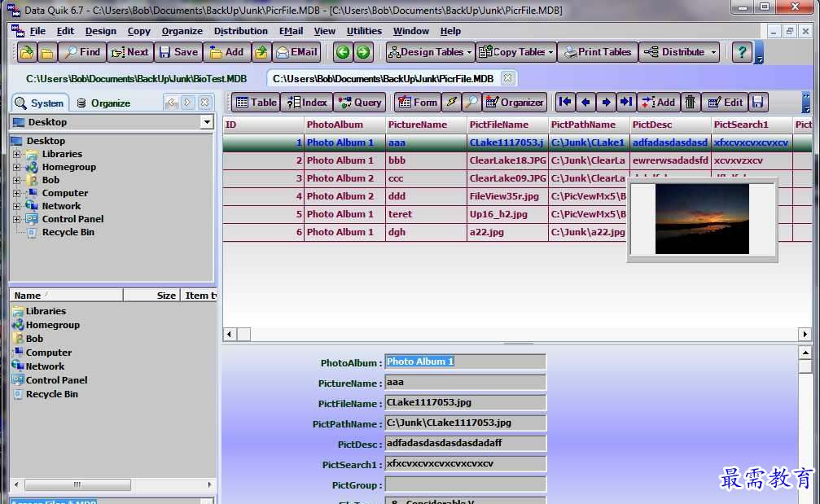Click the trash can delete record icon
Screen dimensions: 820x504
point(691,102)
